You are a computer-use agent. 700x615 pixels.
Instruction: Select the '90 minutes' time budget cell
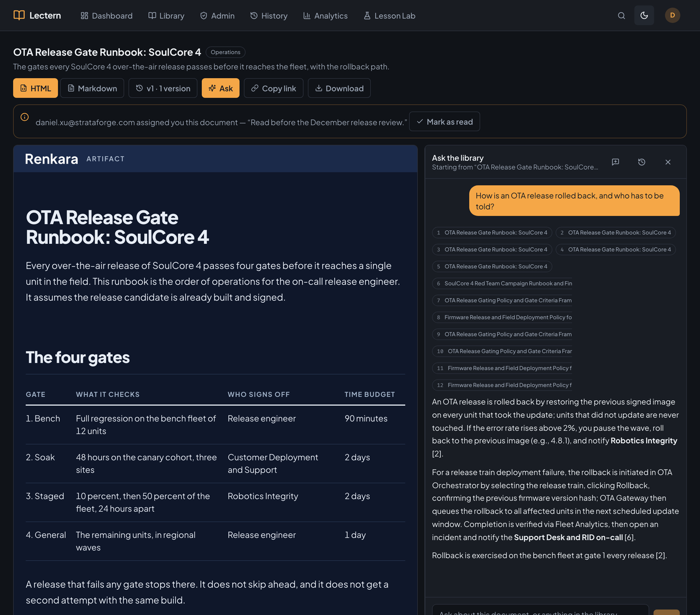[366, 419]
